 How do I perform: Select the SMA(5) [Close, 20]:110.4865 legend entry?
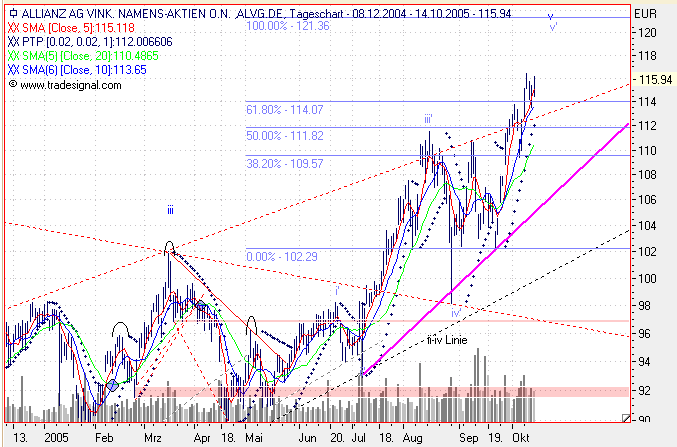(x=90, y=56)
